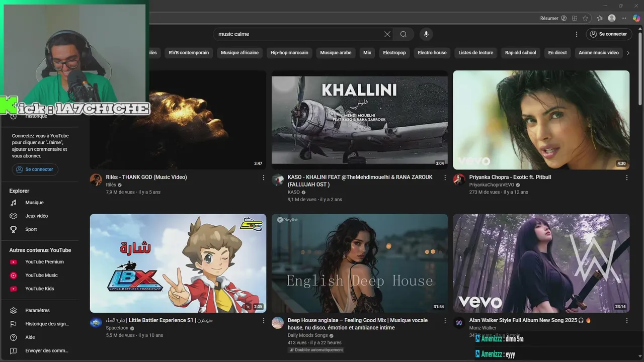
Task: Open Priyanka Chopra - Exotic ft. Pitbull title
Action: click(x=510, y=177)
